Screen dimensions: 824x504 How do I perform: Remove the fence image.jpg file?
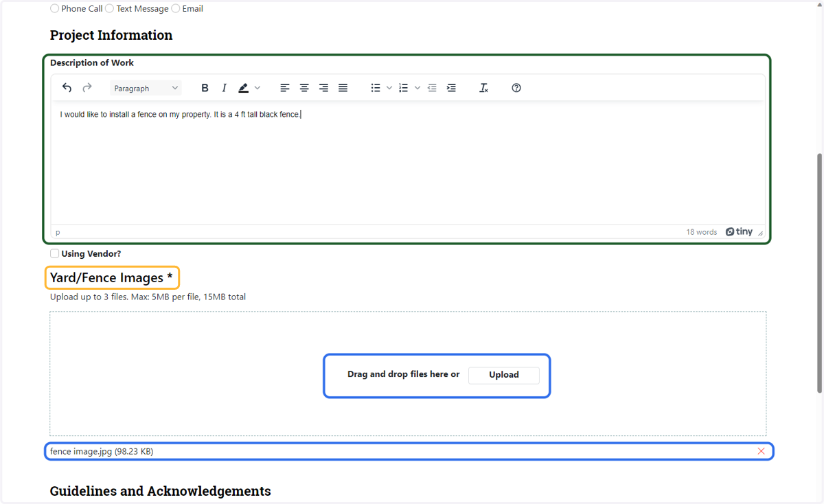(x=761, y=451)
